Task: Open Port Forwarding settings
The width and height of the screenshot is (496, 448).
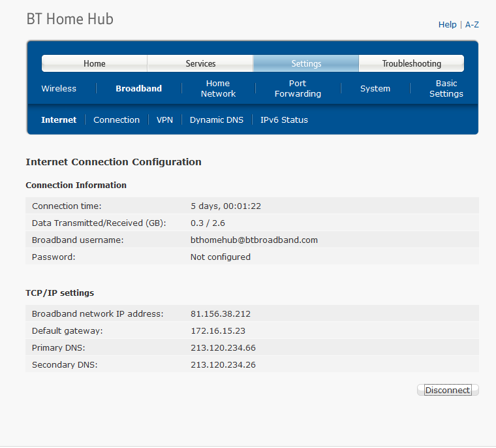Action: click(298, 88)
